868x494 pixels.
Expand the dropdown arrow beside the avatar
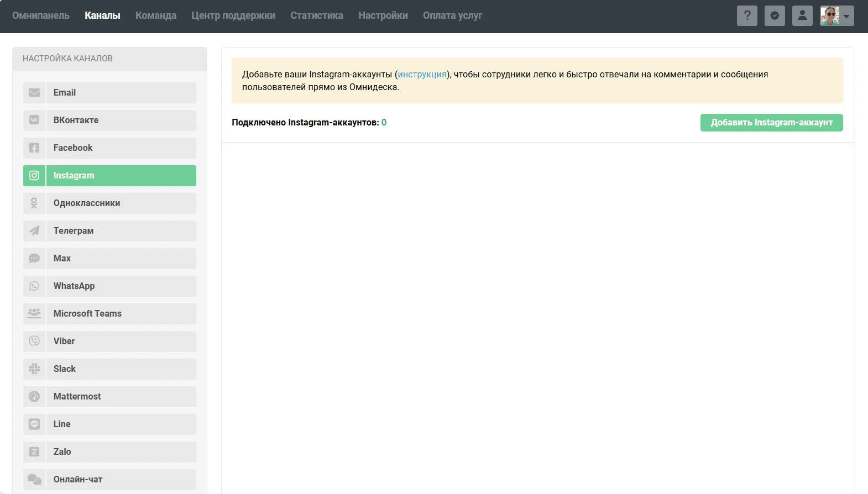[x=846, y=16]
